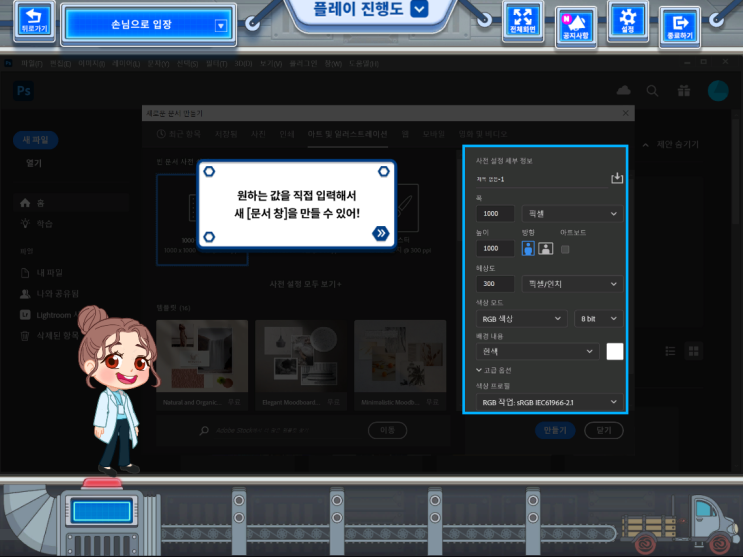
Task: Click the girl guide character
Action: pyautogui.click(x=116, y=390)
